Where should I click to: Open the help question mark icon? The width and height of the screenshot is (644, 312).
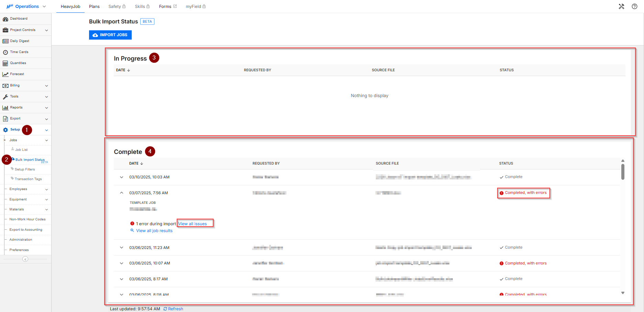point(634,7)
